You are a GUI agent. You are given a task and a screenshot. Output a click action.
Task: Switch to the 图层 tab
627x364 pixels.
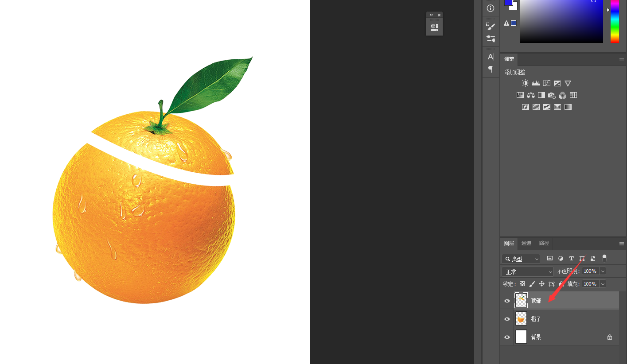click(509, 243)
